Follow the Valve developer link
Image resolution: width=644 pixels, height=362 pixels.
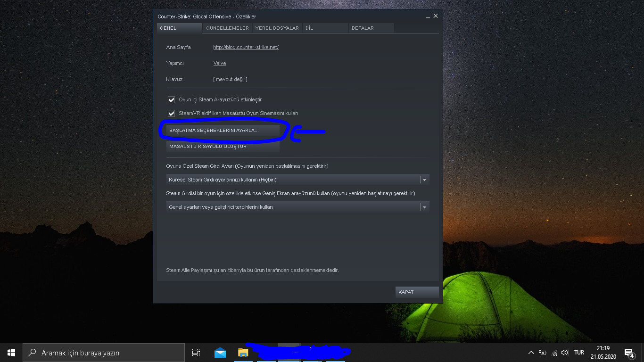tap(220, 63)
